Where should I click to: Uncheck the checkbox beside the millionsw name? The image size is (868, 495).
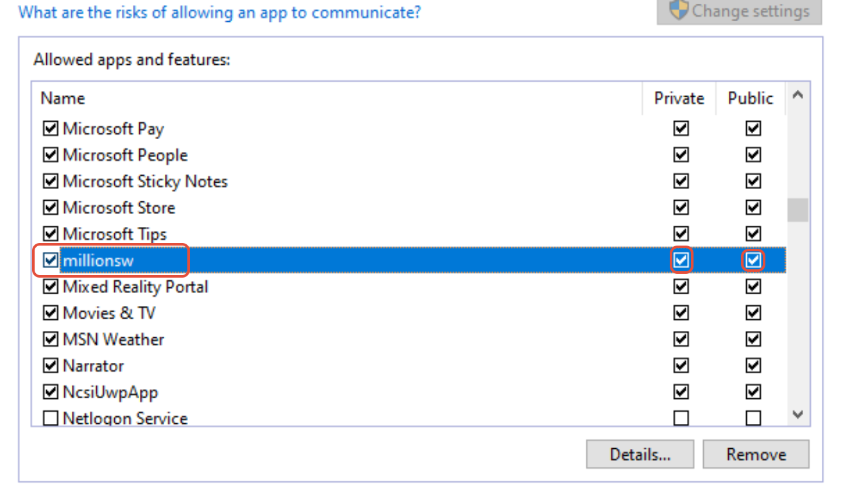tap(50, 260)
